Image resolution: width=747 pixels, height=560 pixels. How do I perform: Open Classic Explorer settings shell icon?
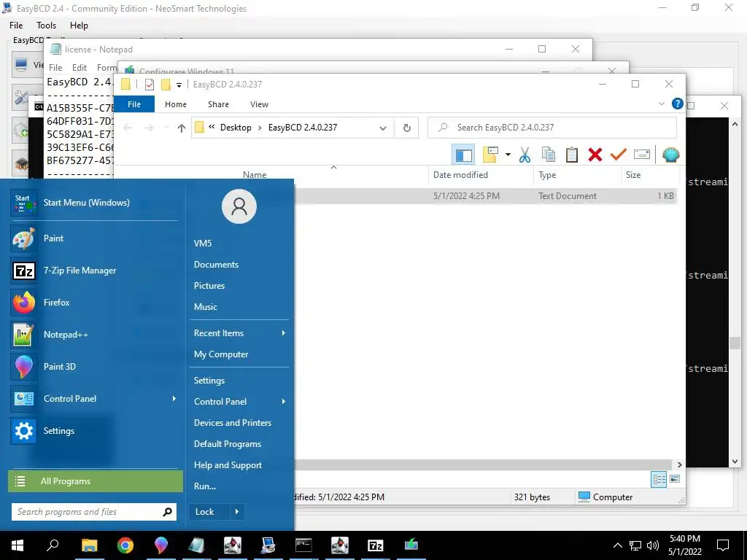coord(671,155)
